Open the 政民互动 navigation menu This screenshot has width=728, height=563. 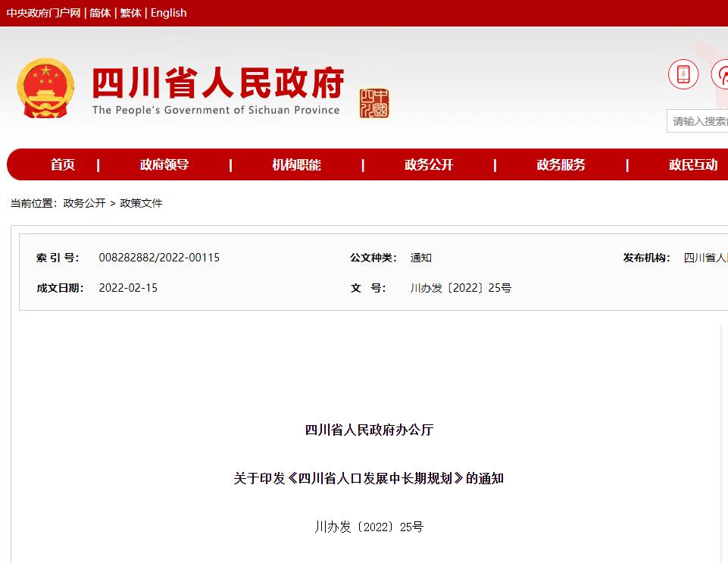coord(694,164)
